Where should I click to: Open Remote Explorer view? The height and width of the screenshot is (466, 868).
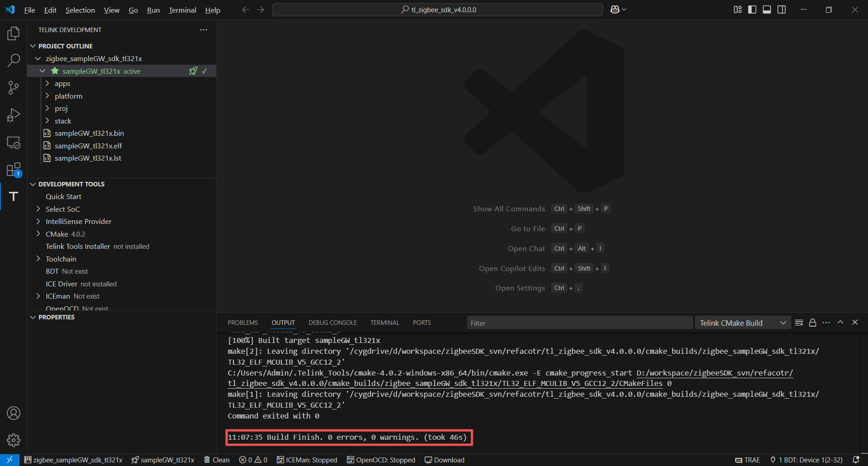click(x=14, y=143)
